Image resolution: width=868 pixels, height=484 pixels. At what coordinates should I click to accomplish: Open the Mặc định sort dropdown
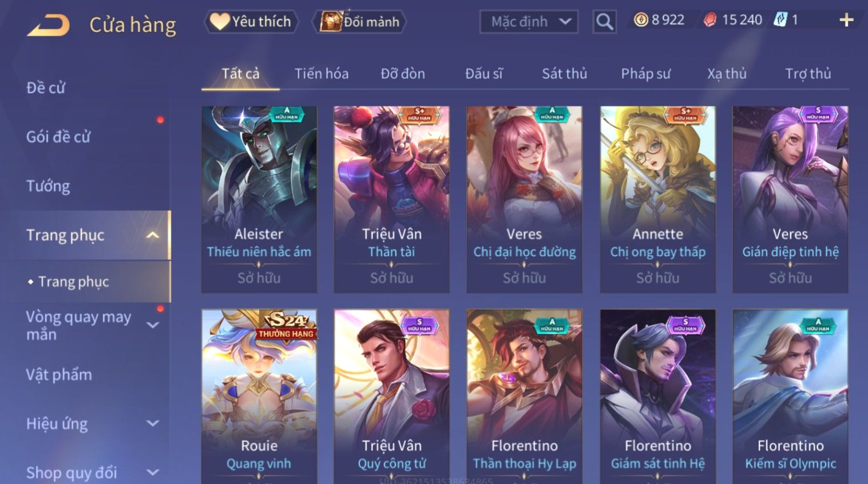coord(529,22)
